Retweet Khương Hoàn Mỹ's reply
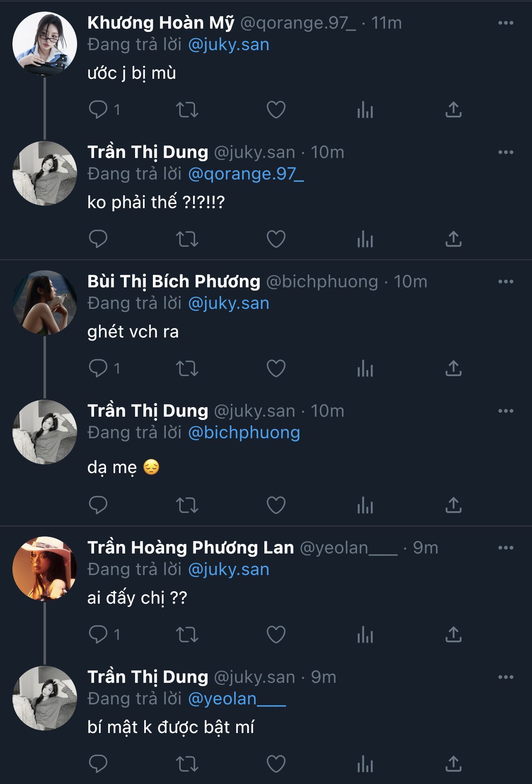This screenshot has height=784, width=532. tap(187, 110)
